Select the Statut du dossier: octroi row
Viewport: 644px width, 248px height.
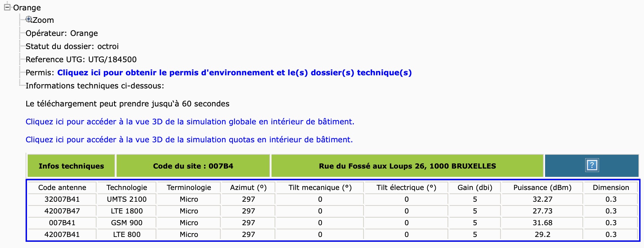(x=72, y=46)
